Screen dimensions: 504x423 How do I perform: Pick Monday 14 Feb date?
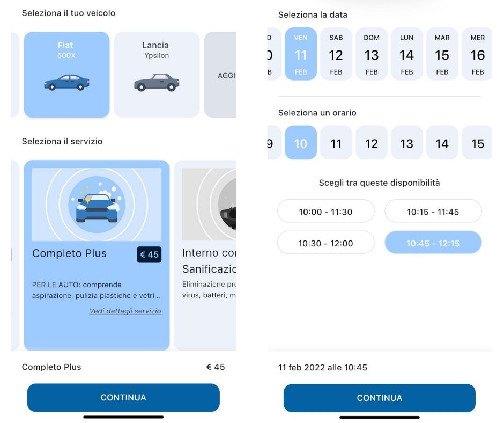point(406,54)
